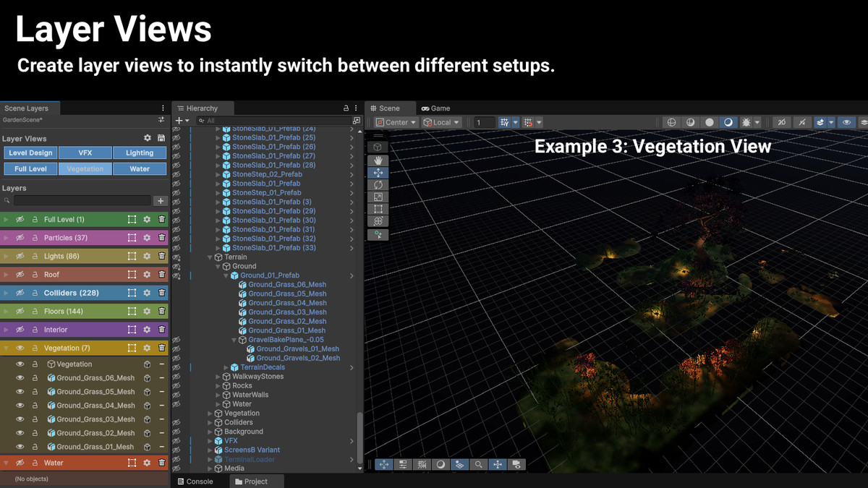Select the Rect Transform tool
The image size is (868, 488).
coord(378,208)
